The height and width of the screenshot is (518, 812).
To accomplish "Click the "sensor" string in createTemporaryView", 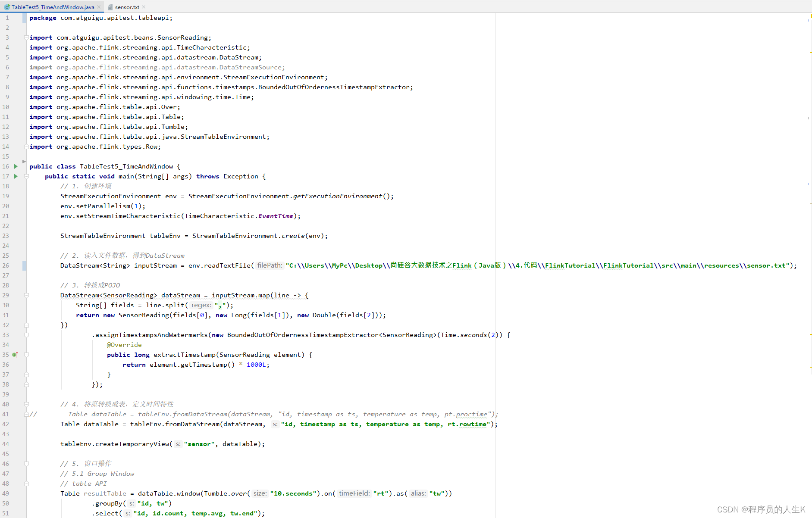I will coord(199,444).
